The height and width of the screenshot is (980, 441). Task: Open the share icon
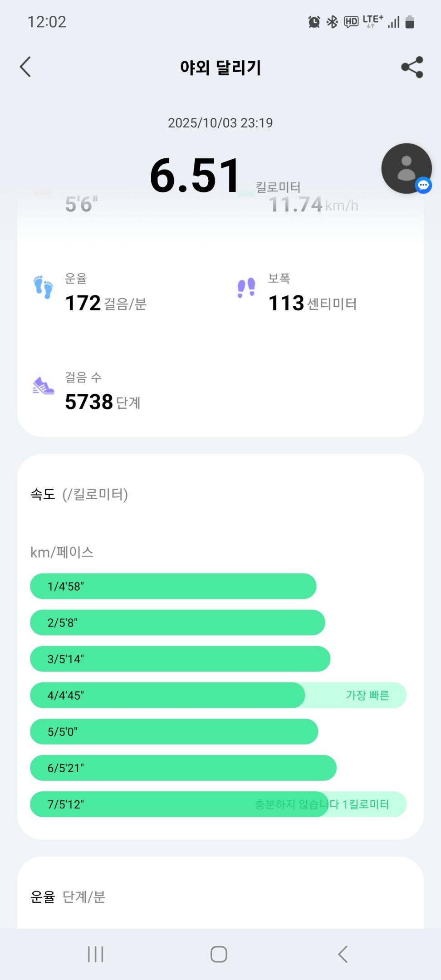tap(412, 68)
